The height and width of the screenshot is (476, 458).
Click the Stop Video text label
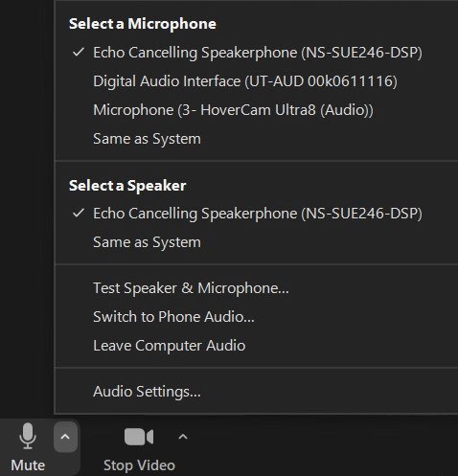pos(139,465)
